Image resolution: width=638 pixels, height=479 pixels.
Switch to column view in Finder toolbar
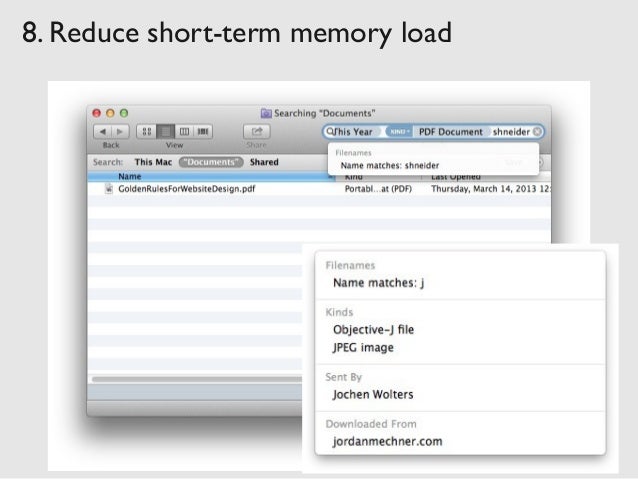(184, 131)
